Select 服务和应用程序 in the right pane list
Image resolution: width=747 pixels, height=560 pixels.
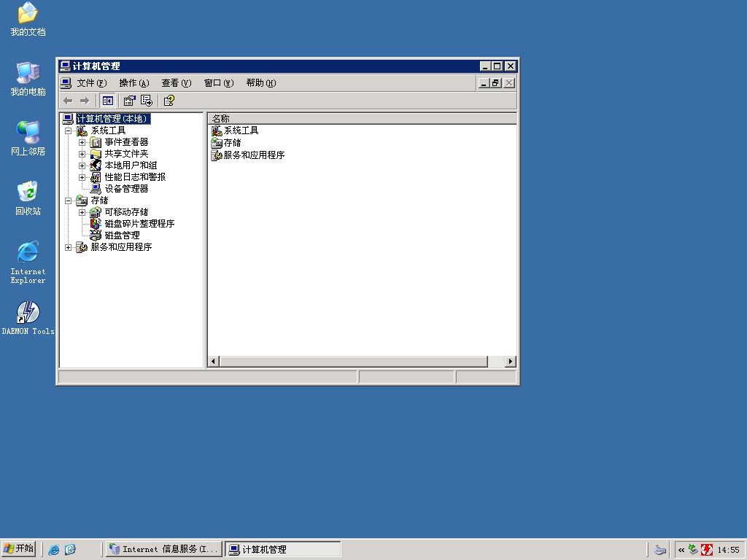click(x=248, y=155)
